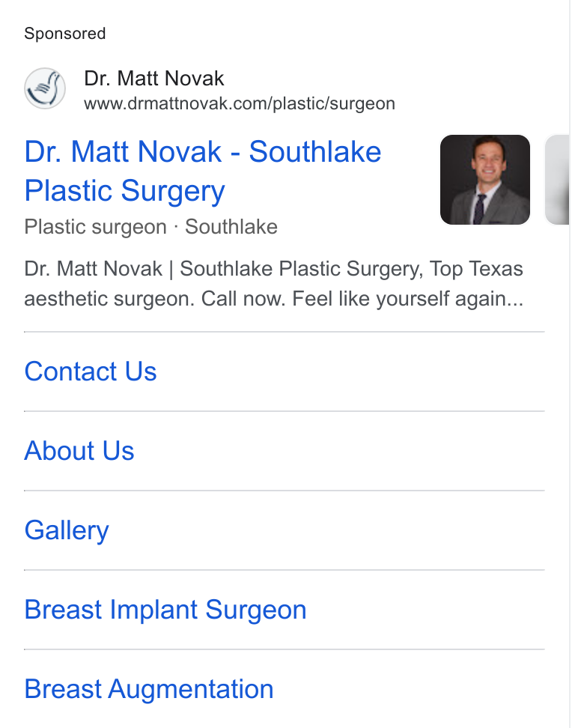
Task: Click the Sponsored label
Action: (x=65, y=34)
